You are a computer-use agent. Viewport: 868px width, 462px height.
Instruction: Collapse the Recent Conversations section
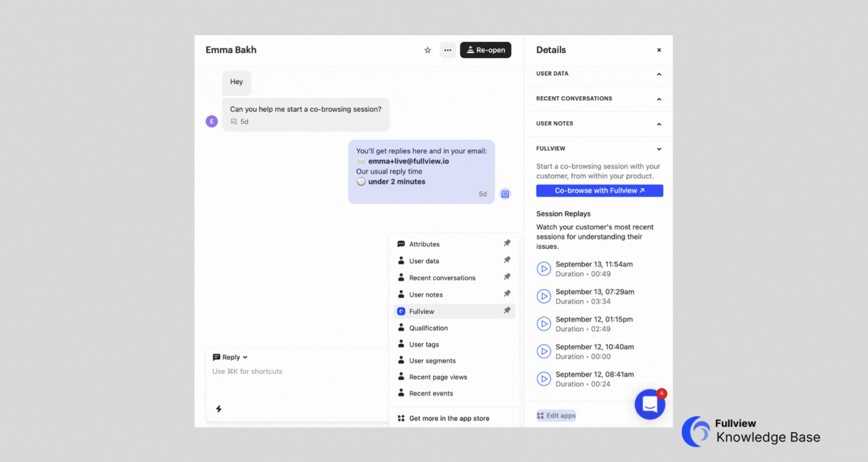click(x=659, y=99)
